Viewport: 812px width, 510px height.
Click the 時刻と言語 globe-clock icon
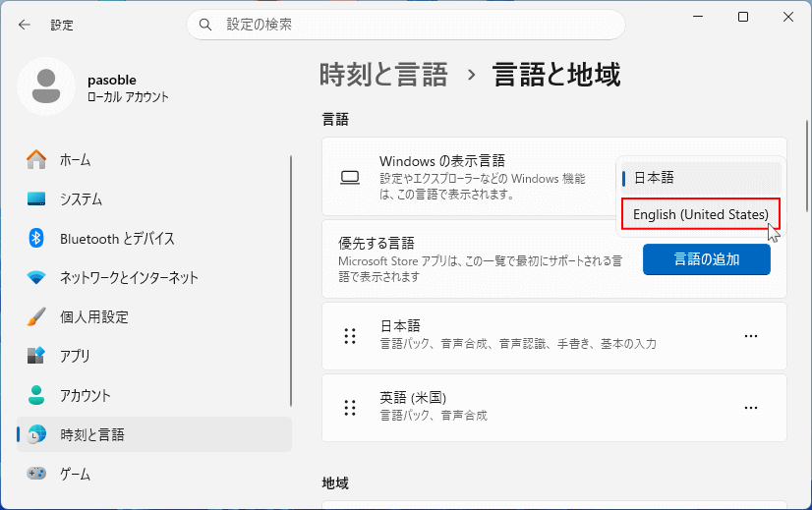pos(36,434)
